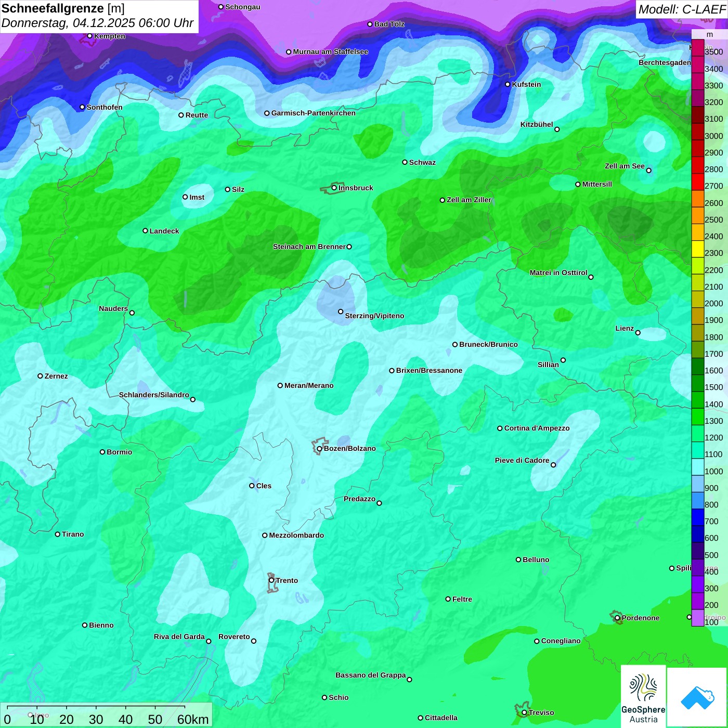Click the Sillian label
The width and height of the screenshot is (728, 728).
pos(548,365)
